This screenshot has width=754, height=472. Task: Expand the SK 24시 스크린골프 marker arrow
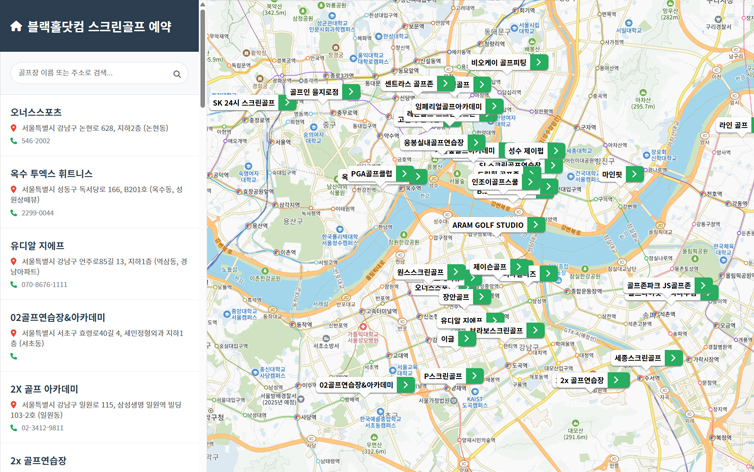(286, 103)
